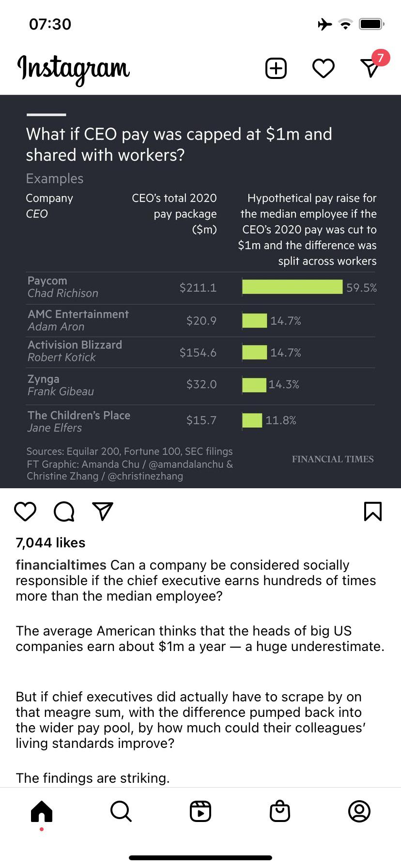
Task: Tap the red 7 unread badge
Action: point(381,57)
